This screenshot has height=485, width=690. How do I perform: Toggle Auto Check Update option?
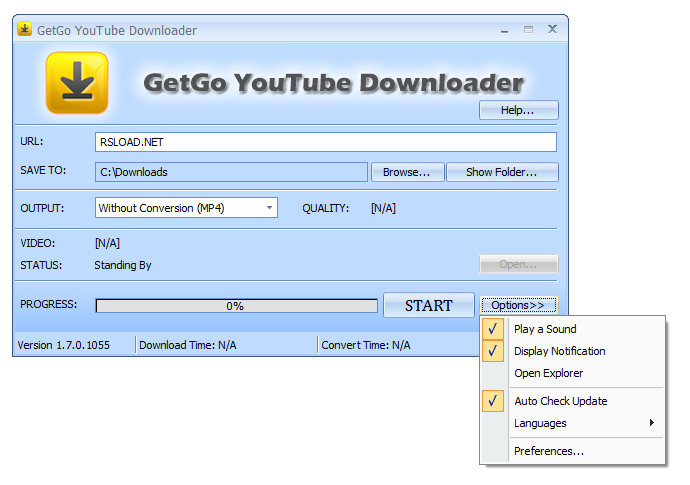coord(572,401)
